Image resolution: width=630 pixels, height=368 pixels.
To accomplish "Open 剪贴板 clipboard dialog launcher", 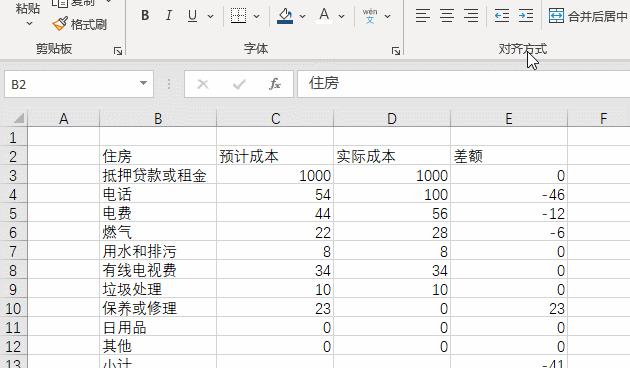I will click(x=118, y=51).
